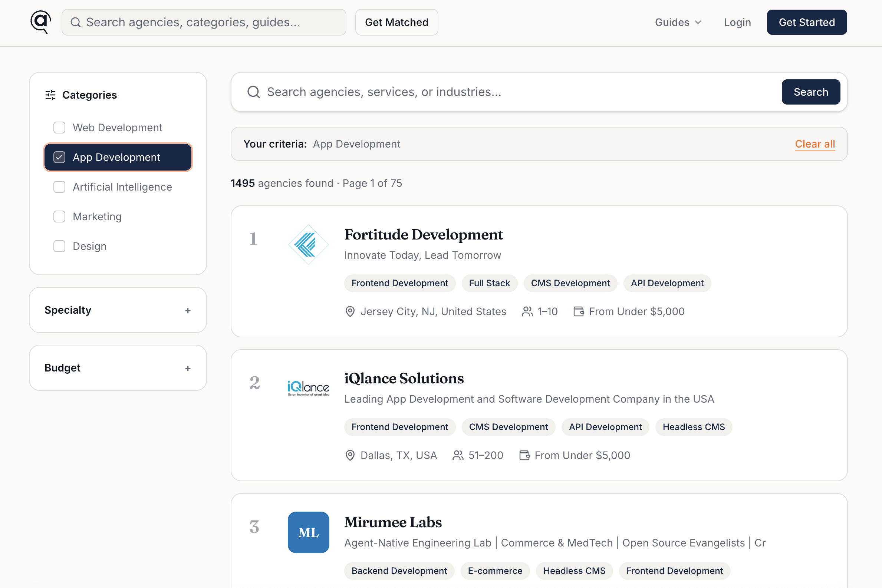Click '1495 agencies found' results count
Screen dimensions: 882x588
click(x=282, y=184)
